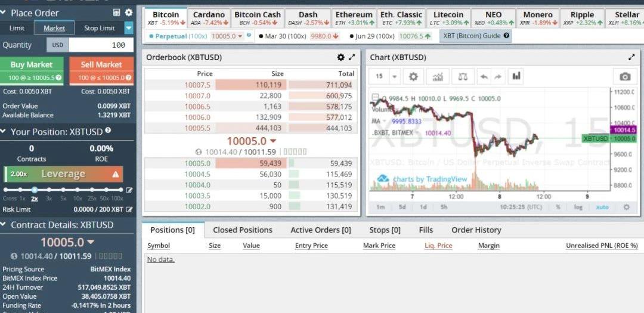
Task: Open help icon beside Your Position XBTUSD
Action: click(x=108, y=130)
